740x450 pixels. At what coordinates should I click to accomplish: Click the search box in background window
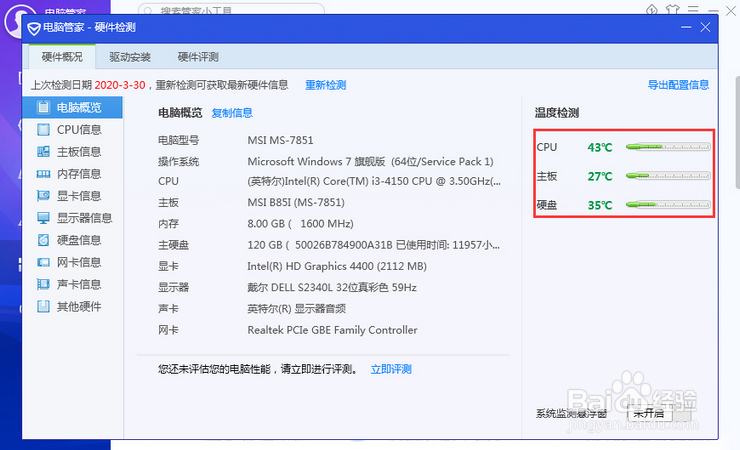point(231,9)
